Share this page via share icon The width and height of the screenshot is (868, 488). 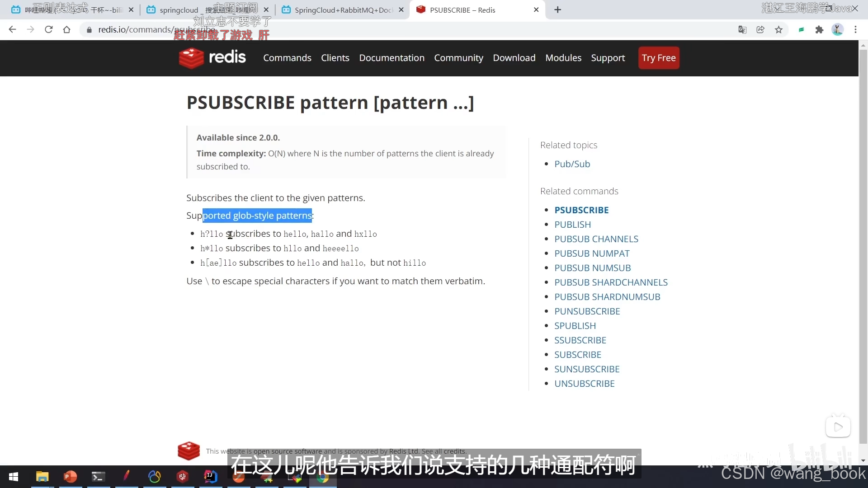tap(760, 29)
